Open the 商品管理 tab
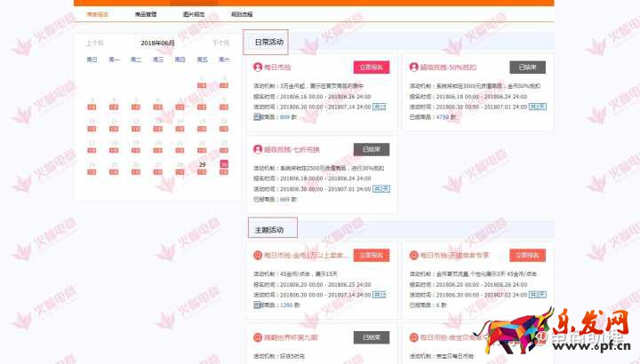 pyautogui.click(x=145, y=15)
